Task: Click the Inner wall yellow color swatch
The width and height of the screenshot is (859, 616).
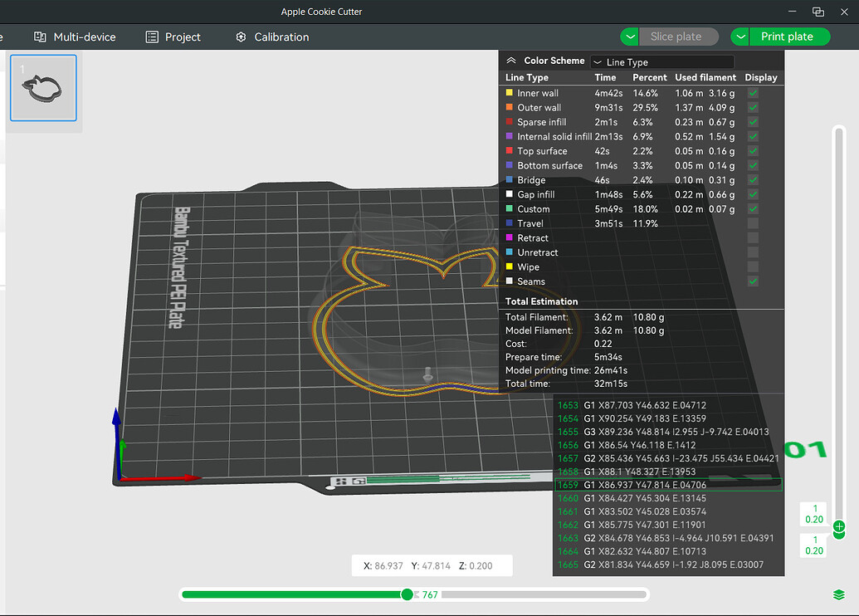Action: [x=509, y=93]
